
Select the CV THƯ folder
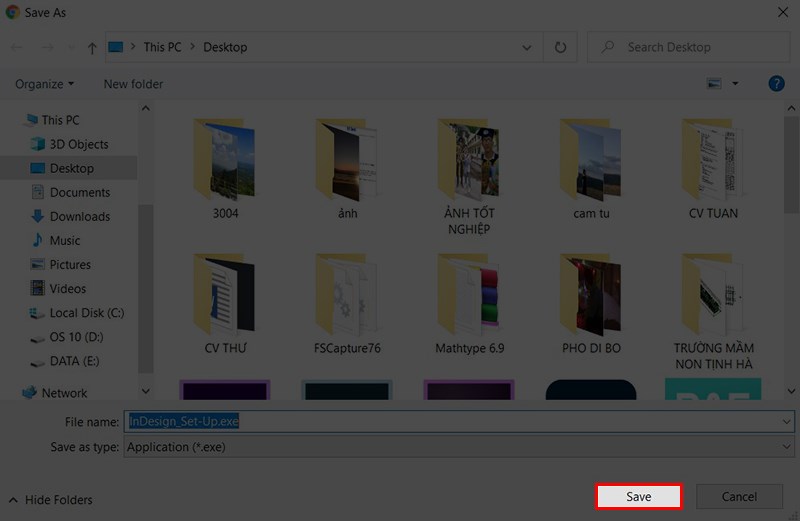click(224, 305)
